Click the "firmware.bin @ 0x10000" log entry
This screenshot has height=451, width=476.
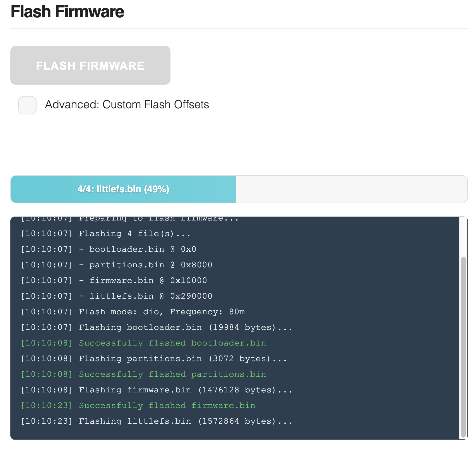point(148,280)
